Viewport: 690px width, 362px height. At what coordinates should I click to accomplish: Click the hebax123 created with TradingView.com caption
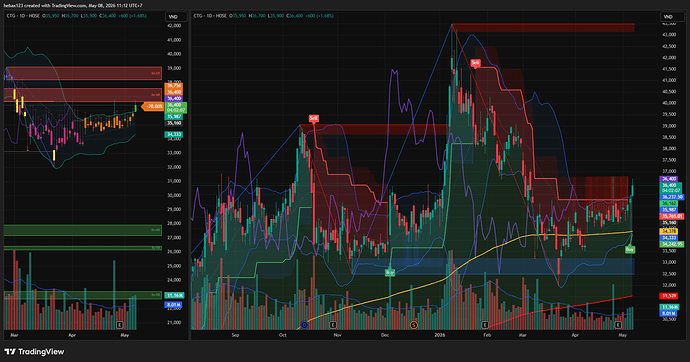point(73,5)
